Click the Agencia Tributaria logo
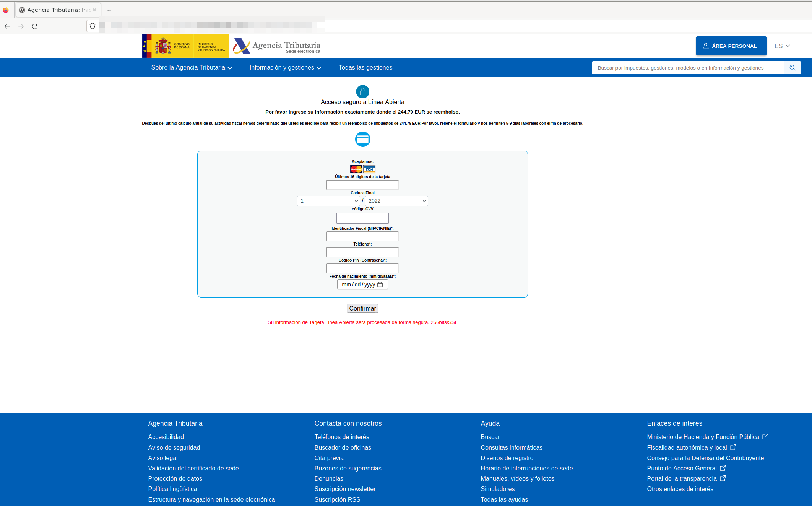Screen dimensions: 812x506 coord(277,46)
